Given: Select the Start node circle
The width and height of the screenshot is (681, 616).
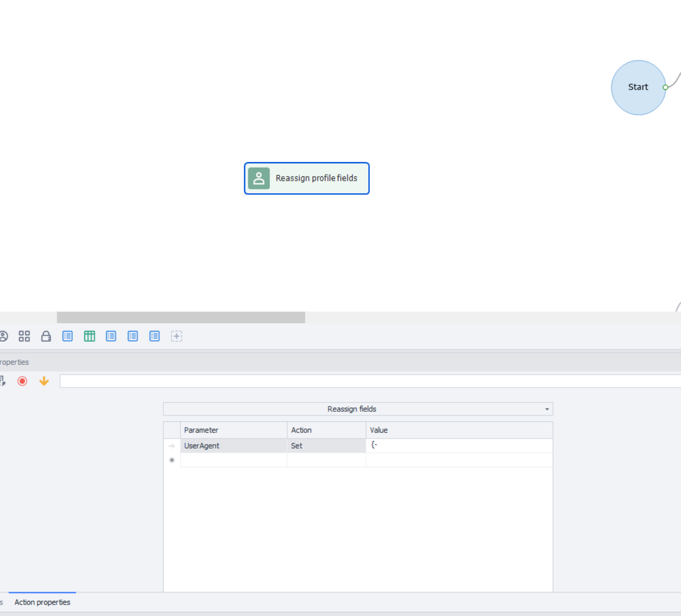Looking at the screenshot, I should [639, 87].
